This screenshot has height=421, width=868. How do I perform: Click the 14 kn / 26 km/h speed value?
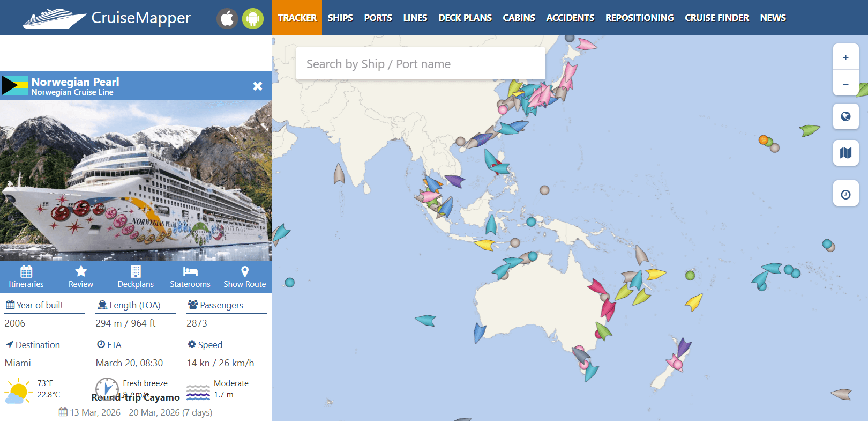pos(220,363)
